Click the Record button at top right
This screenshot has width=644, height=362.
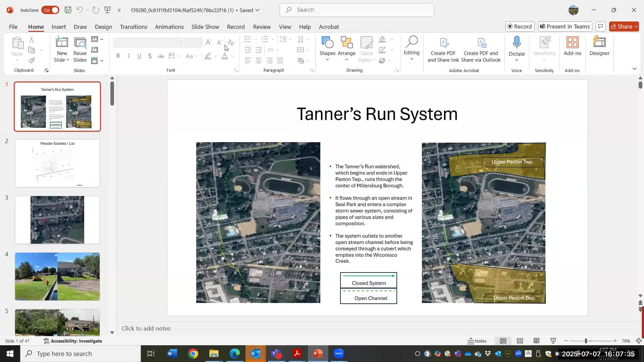click(x=520, y=26)
